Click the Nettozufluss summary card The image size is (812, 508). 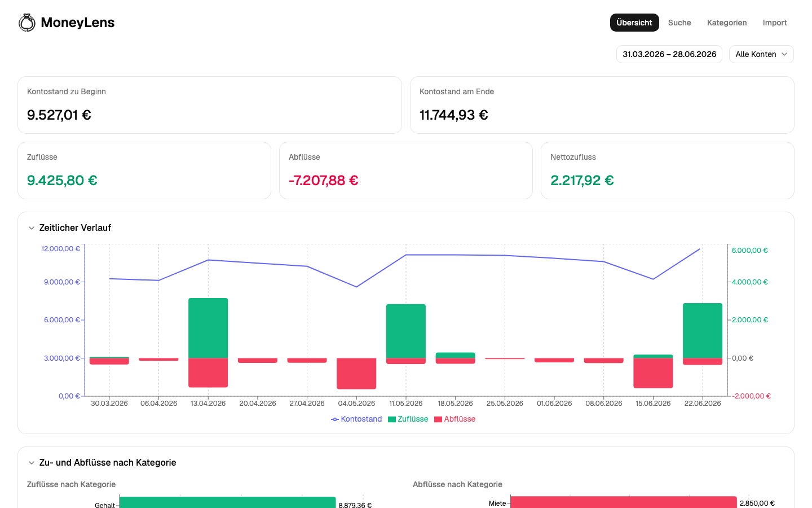(668, 170)
